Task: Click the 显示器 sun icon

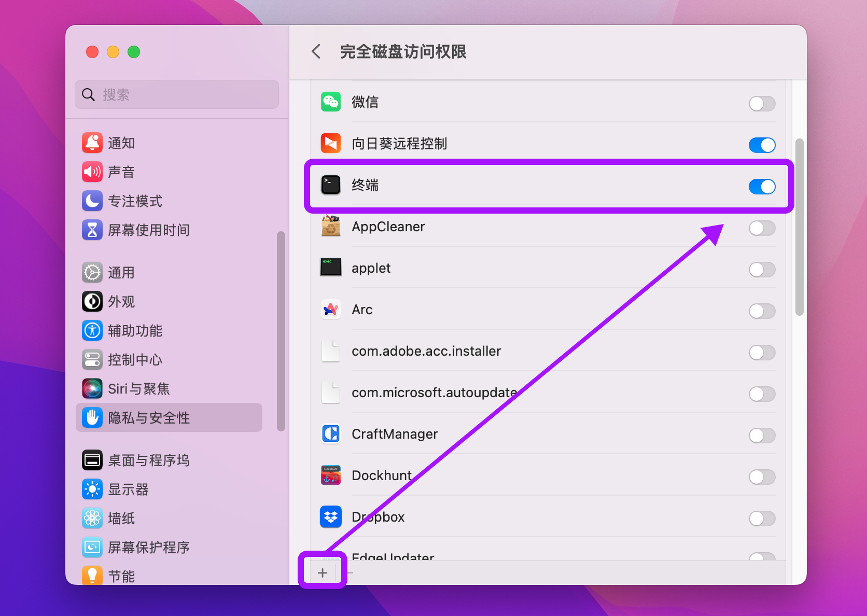Action: [x=92, y=489]
